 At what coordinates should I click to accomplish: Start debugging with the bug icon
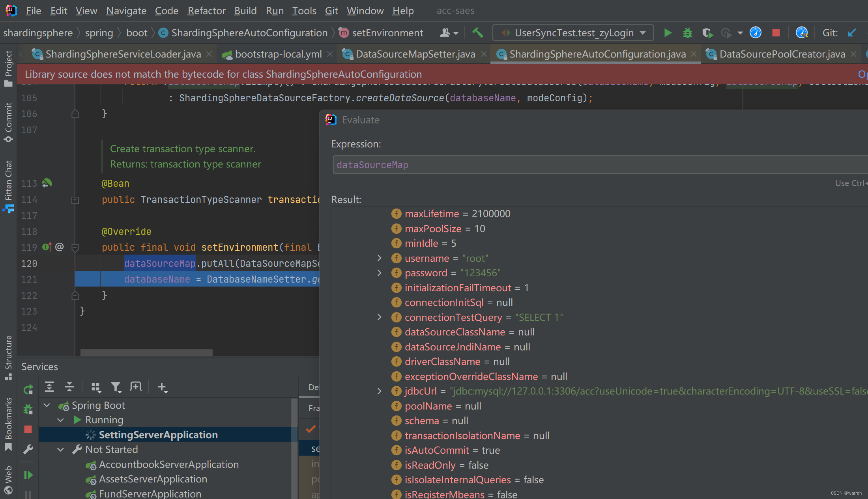click(687, 33)
